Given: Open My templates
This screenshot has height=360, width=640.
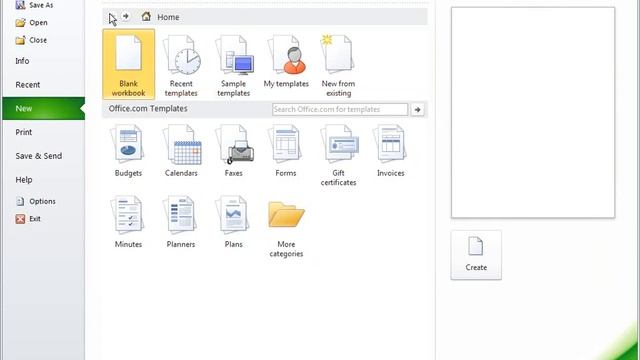Looking at the screenshot, I should [286, 61].
